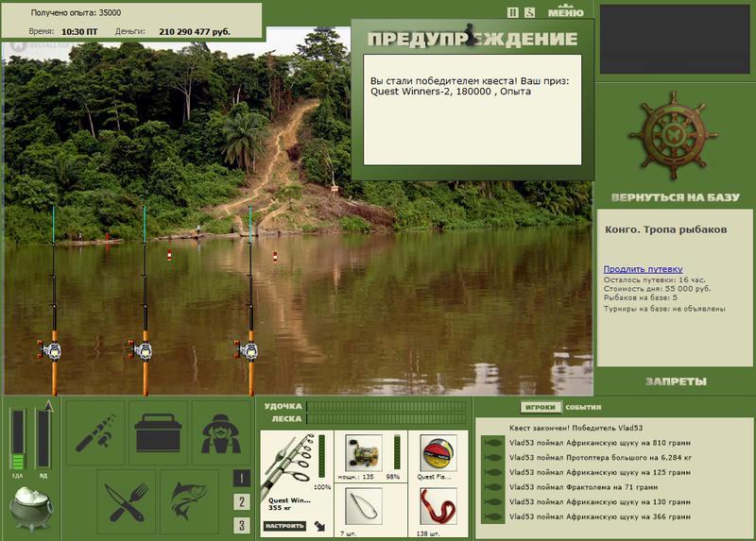
Task: Click the left red-white float on water
Action: (x=169, y=255)
